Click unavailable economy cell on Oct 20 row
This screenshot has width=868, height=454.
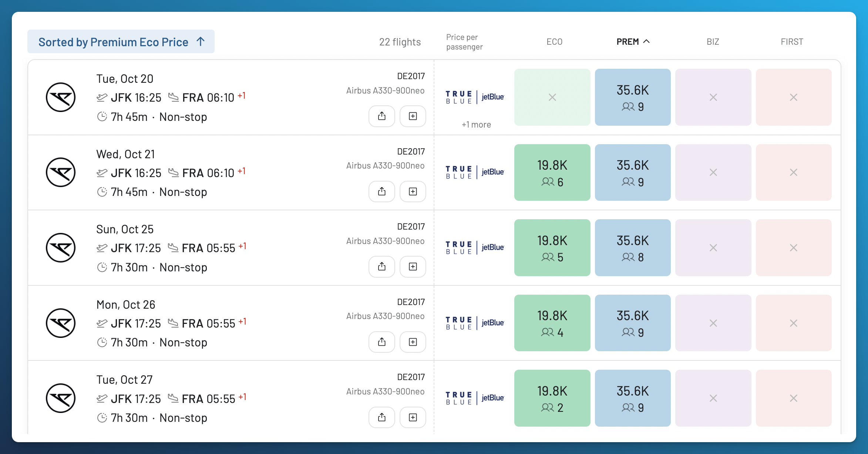point(552,97)
